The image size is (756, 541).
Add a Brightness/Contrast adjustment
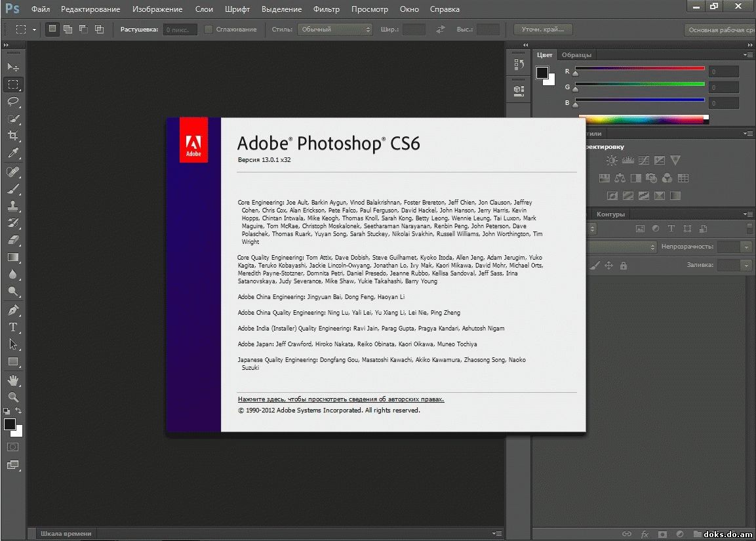pyautogui.click(x=611, y=161)
